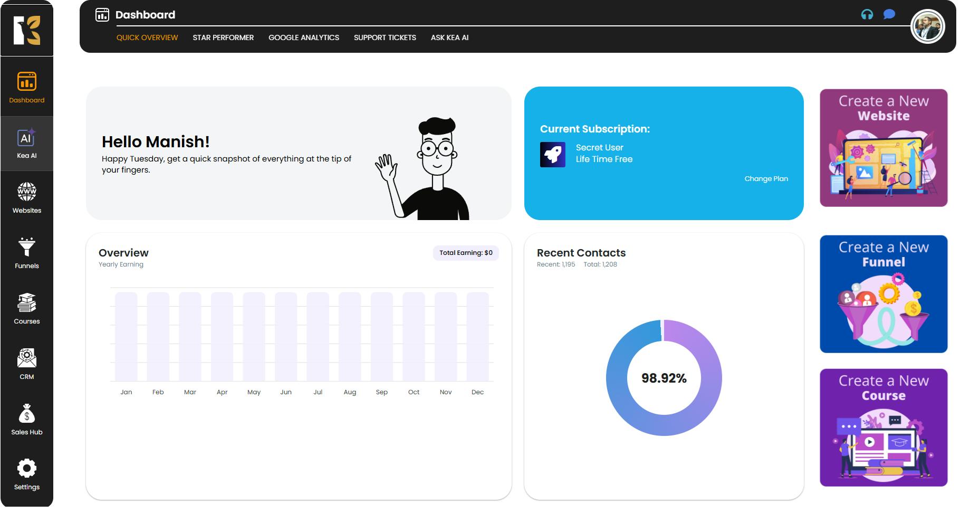
Task: Select the Sales Hub money bag icon
Action: [26, 414]
